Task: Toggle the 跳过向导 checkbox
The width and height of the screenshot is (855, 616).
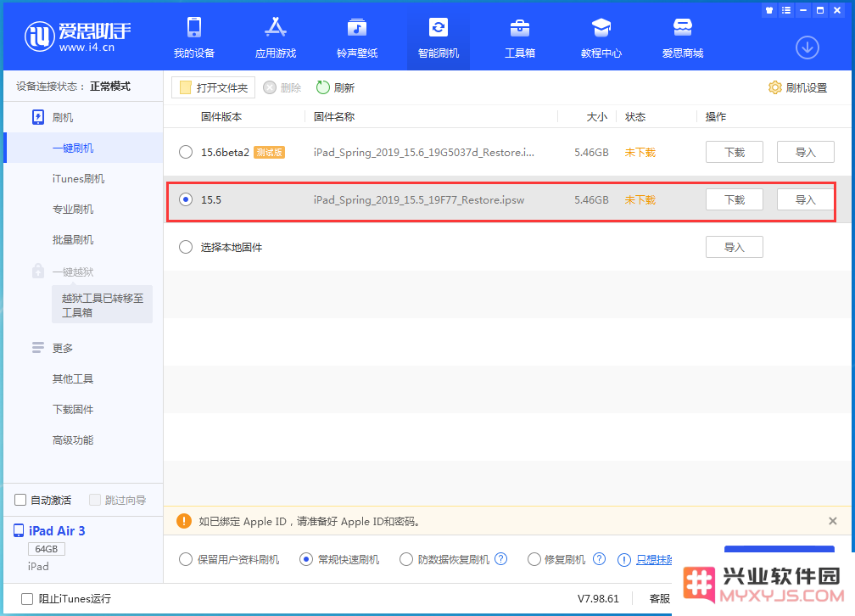Action: pos(95,500)
